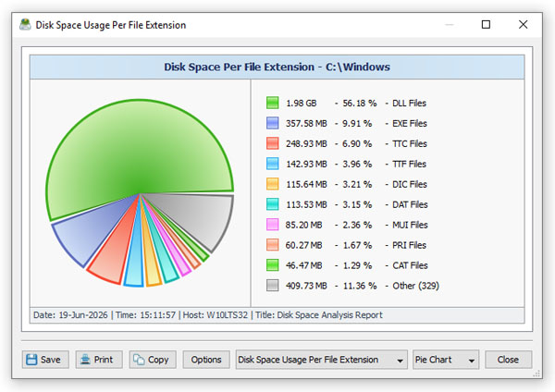Screen dimensions: 555x392
Task: Click the Print button
Action: [99, 360]
